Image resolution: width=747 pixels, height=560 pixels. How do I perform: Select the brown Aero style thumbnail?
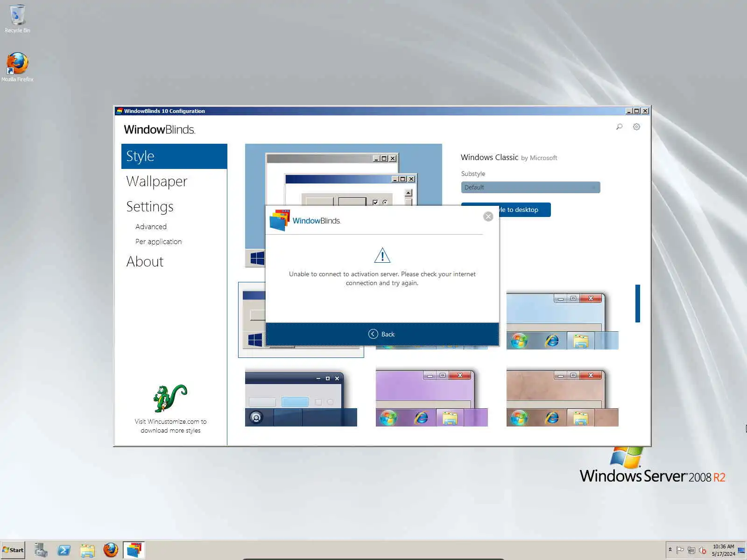click(x=563, y=399)
